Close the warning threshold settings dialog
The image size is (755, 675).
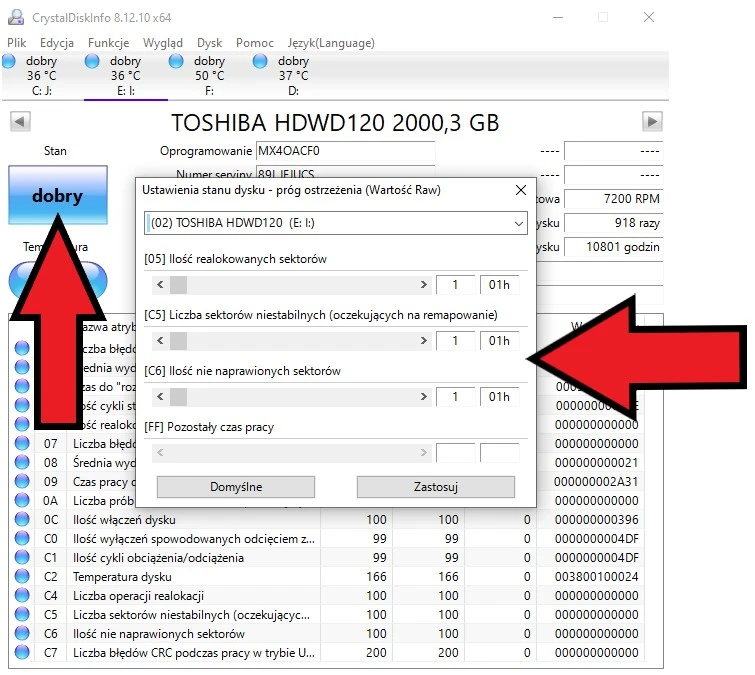coord(520,190)
